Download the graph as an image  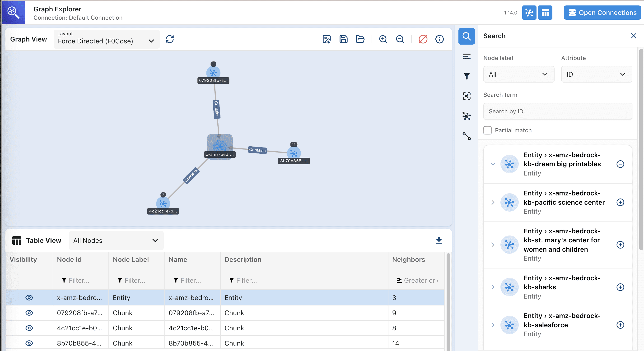point(327,39)
